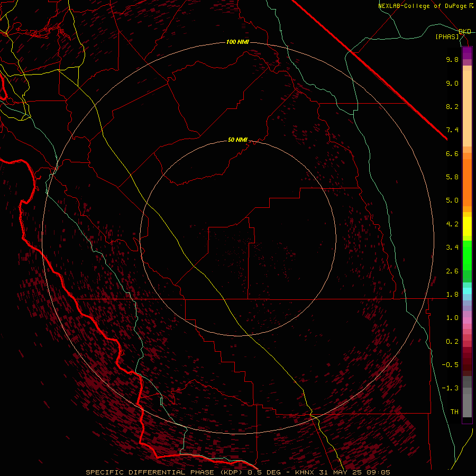476x476 pixels.
Task: Click the gray segment of the color bar
Action: click(467, 396)
